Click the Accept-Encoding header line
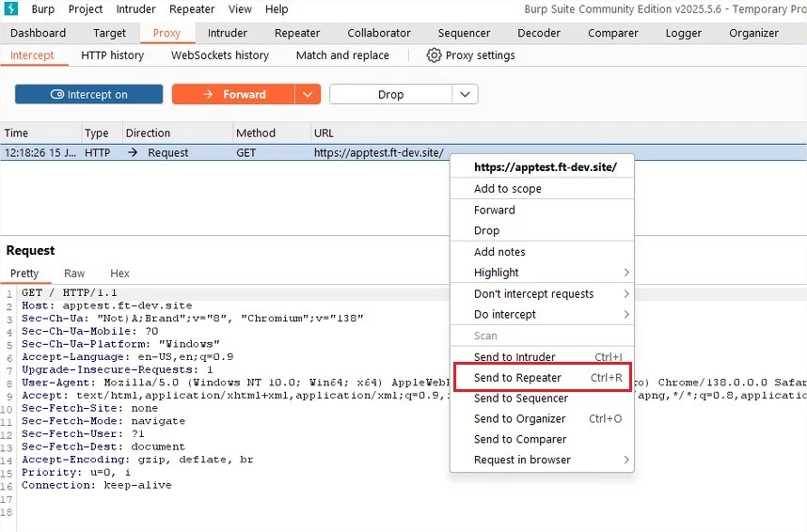The height and width of the screenshot is (532, 807). [x=137, y=459]
